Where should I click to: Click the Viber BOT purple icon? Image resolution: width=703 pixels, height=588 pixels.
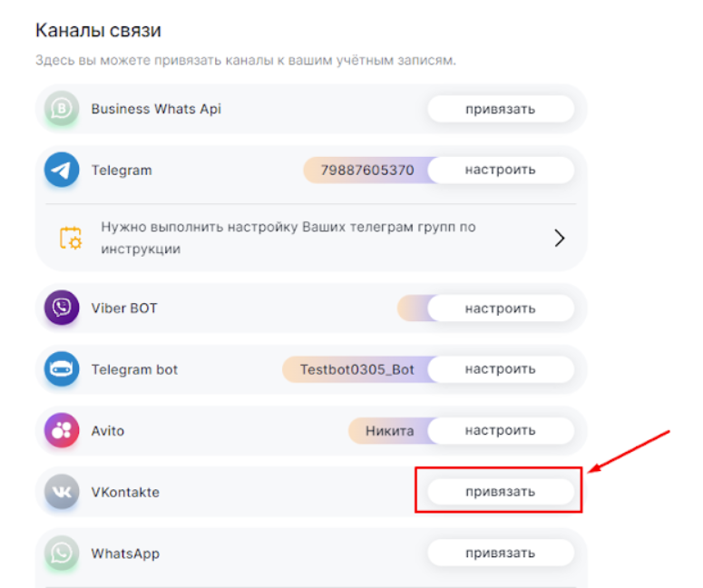(62, 309)
